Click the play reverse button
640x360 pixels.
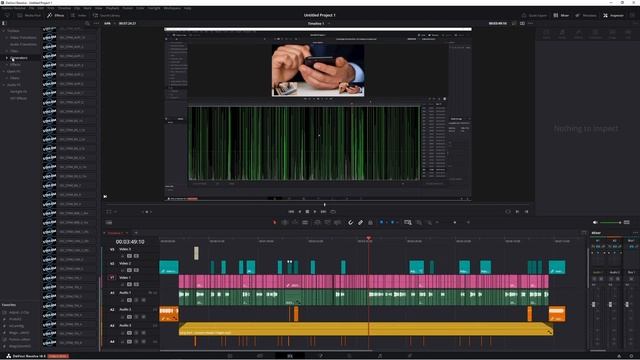[300, 212]
